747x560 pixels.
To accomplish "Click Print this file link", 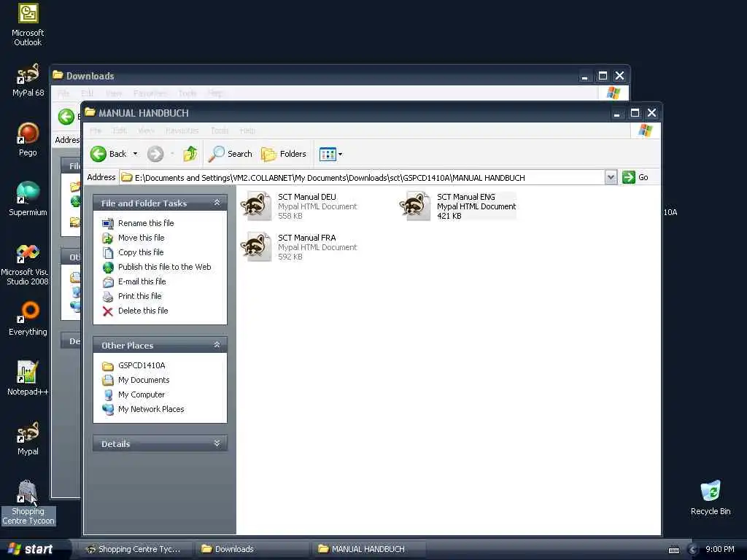I will pos(139,296).
